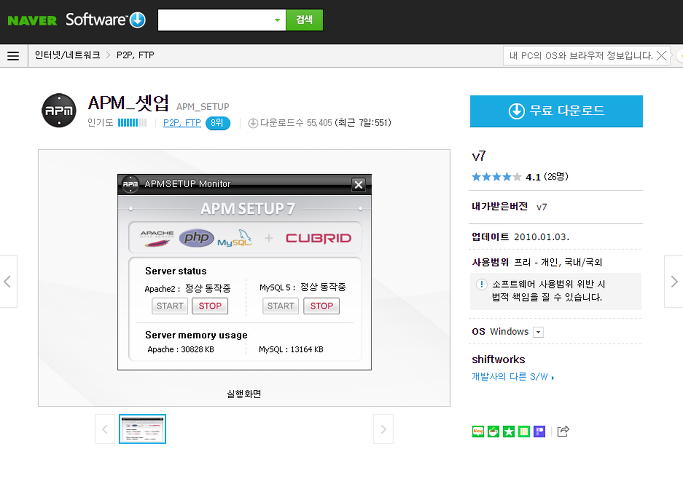Viewport: 683px width, 481px height.
Task: Click MySQL 5 STOP button in screenshot
Action: click(321, 306)
